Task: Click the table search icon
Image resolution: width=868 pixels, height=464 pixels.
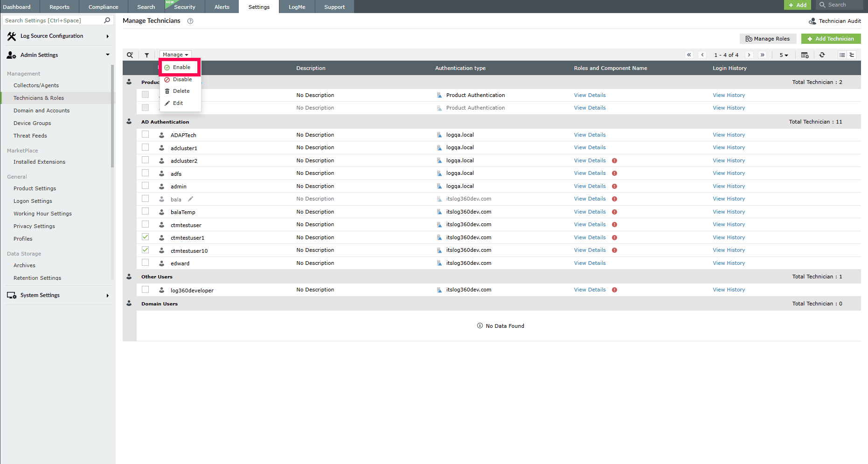Action: point(130,55)
